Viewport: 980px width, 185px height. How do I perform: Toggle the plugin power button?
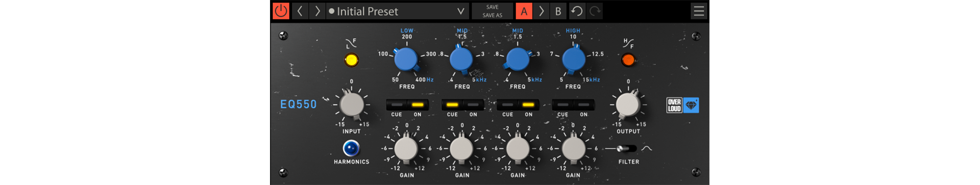[x=281, y=11]
